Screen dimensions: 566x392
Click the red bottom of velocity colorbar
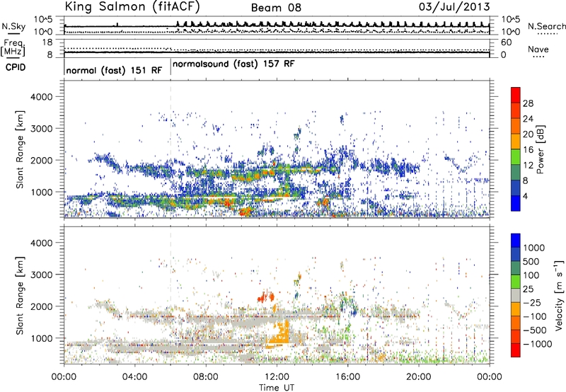(x=516, y=350)
